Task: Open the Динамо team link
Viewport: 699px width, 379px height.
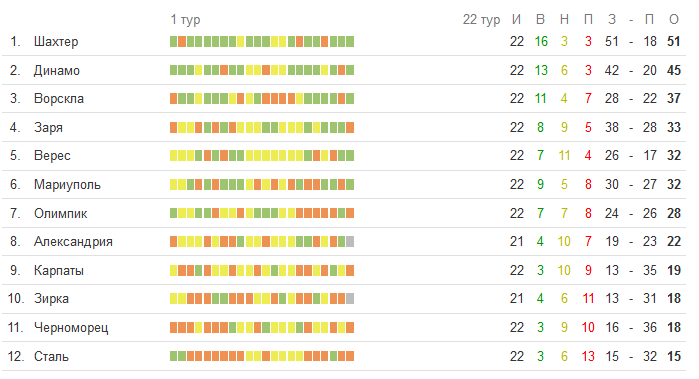Action: point(57,70)
